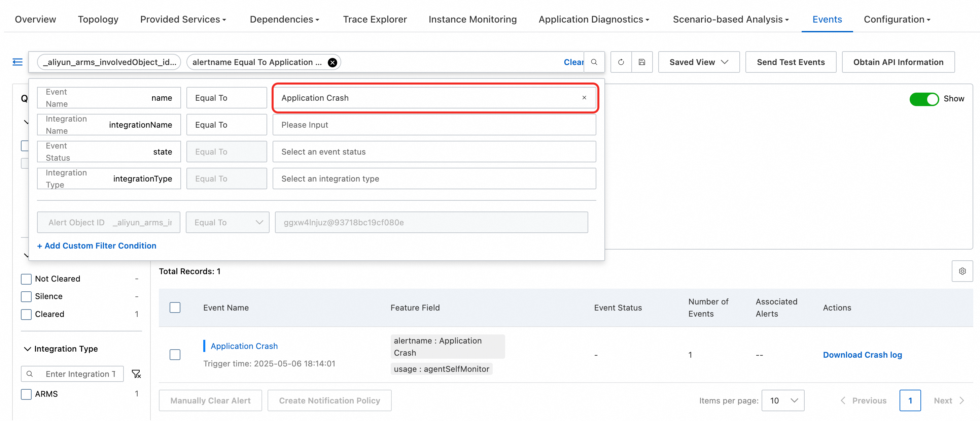Image resolution: width=980 pixels, height=421 pixels.
Task: Click the save view floppy icon
Action: 642,62
